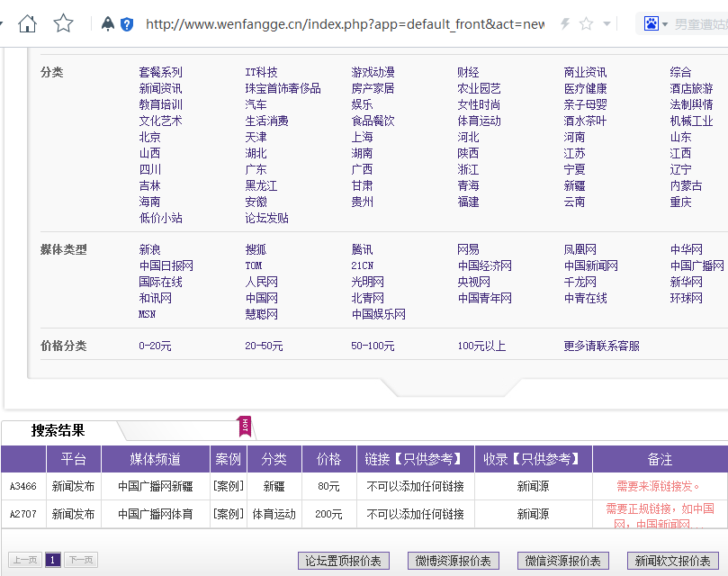This screenshot has width=728, height=576.
Task: Pick the 商业资讯 category link
Action: 586,73
